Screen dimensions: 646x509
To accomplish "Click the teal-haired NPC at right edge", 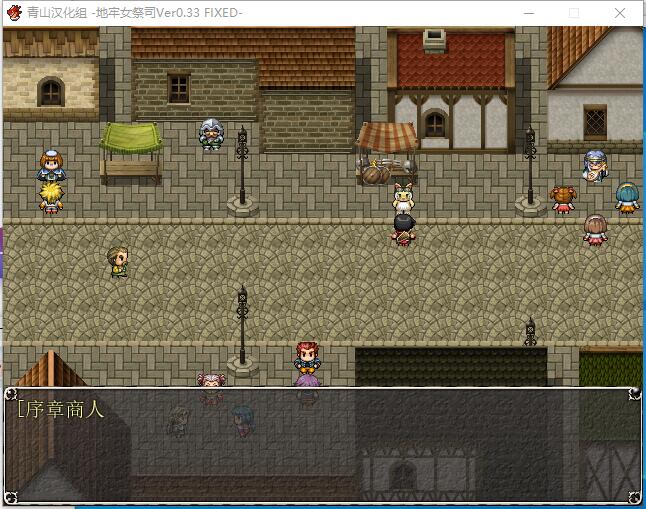I will (627, 196).
